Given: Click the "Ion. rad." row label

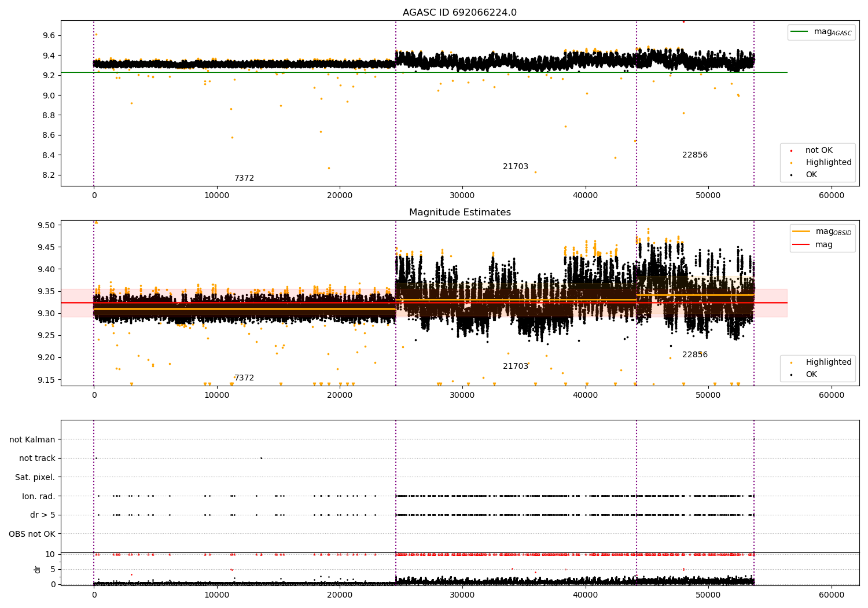Looking at the screenshot, I should 39,496.
